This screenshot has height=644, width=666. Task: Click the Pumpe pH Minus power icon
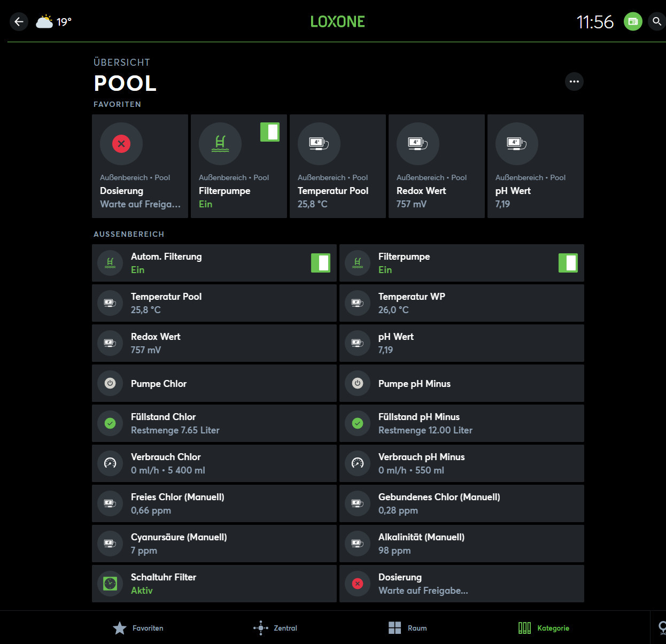358,383
